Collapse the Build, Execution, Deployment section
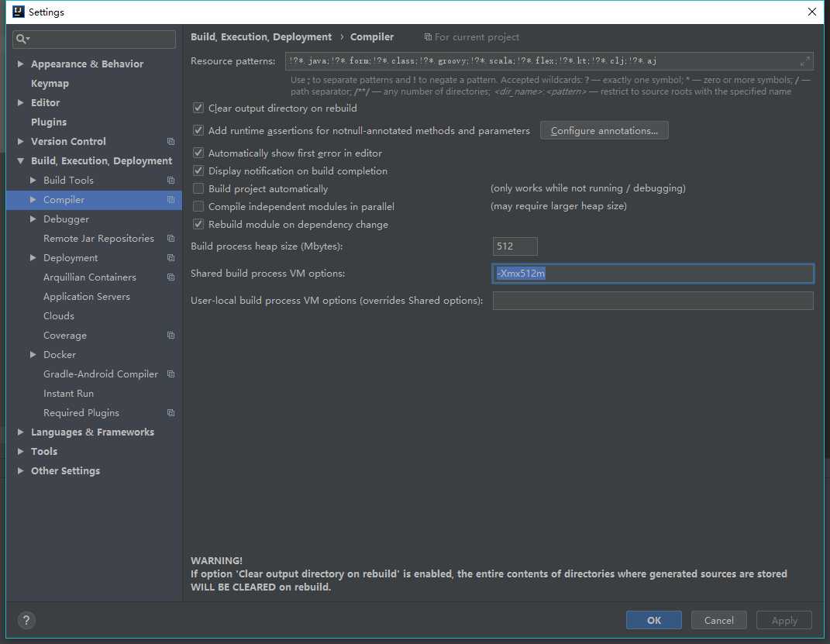Image resolution: width=830 pixels, height=644 pixels. click(20, 161)
